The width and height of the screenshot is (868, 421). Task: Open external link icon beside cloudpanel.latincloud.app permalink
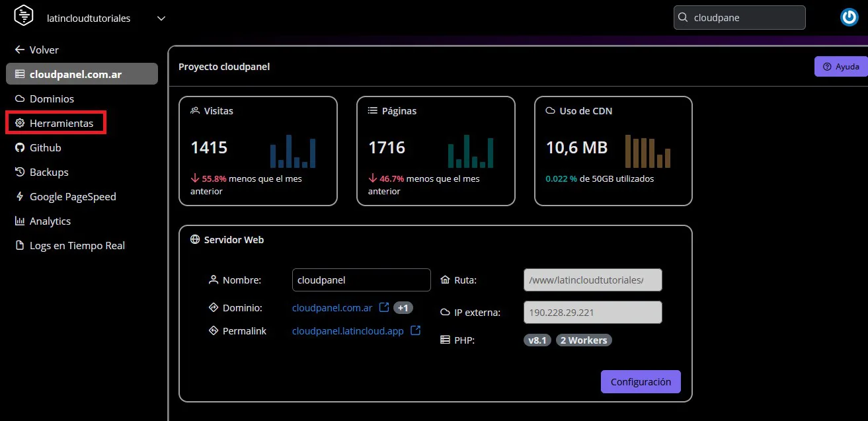415,330
